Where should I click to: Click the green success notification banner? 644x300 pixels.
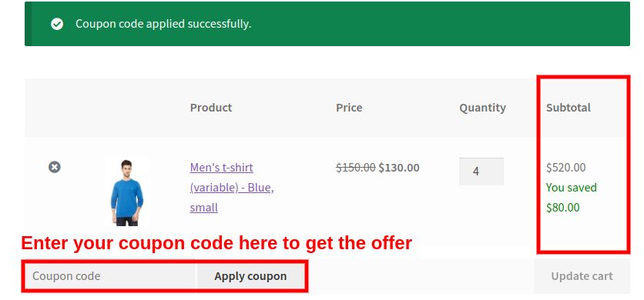(x=327, y=24)
